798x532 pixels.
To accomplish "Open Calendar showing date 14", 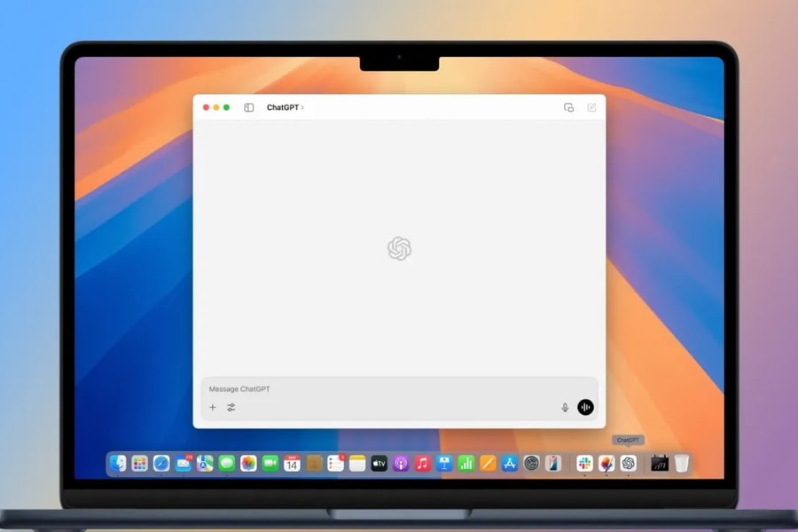I will point(292,463).
